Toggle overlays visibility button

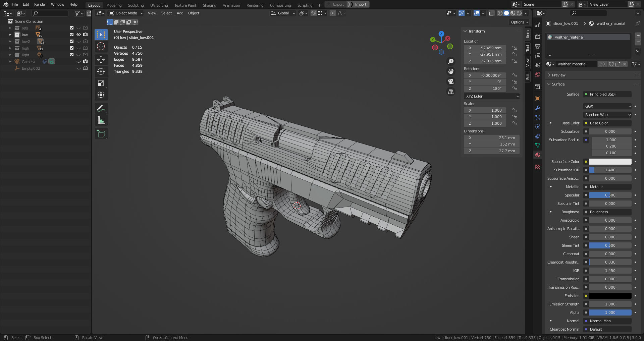coord(477,13)
